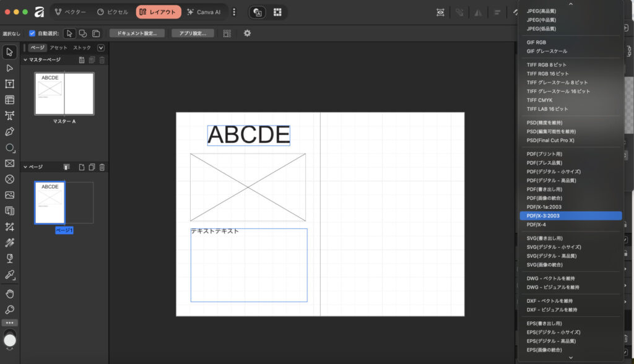Collapse the マスターページ section
This screenshot has width=634, height=364.
click(25, 59)
